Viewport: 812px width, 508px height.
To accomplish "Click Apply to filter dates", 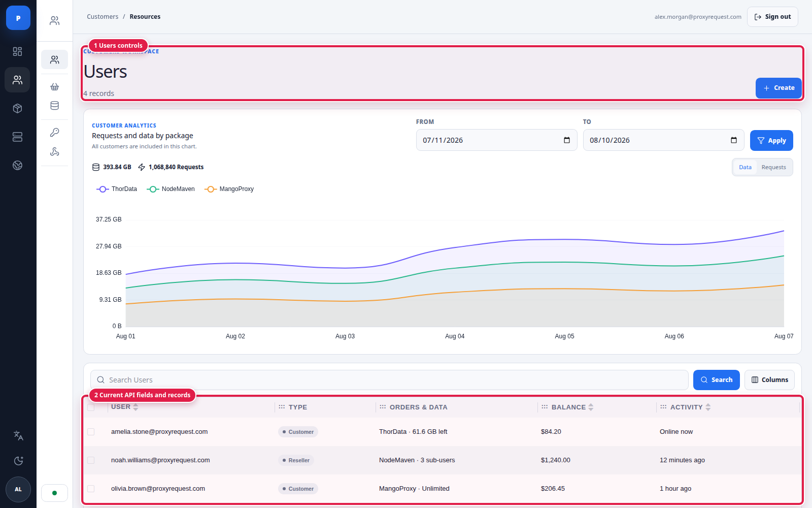I will (771, 141).
